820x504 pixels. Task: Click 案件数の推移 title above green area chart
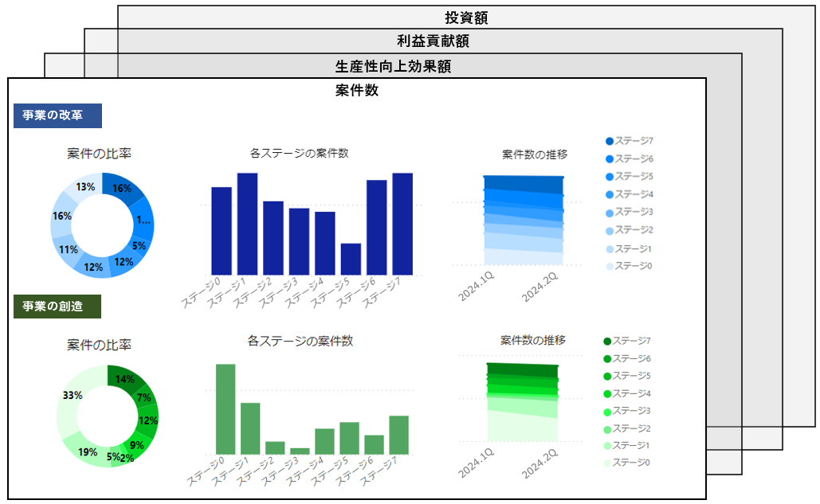[533, 341]
